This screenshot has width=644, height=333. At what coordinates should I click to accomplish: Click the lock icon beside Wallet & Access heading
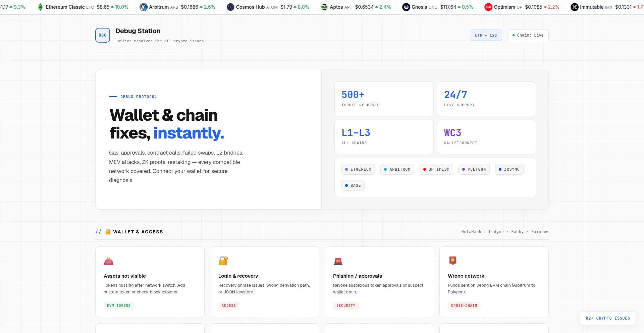(108, 232)
